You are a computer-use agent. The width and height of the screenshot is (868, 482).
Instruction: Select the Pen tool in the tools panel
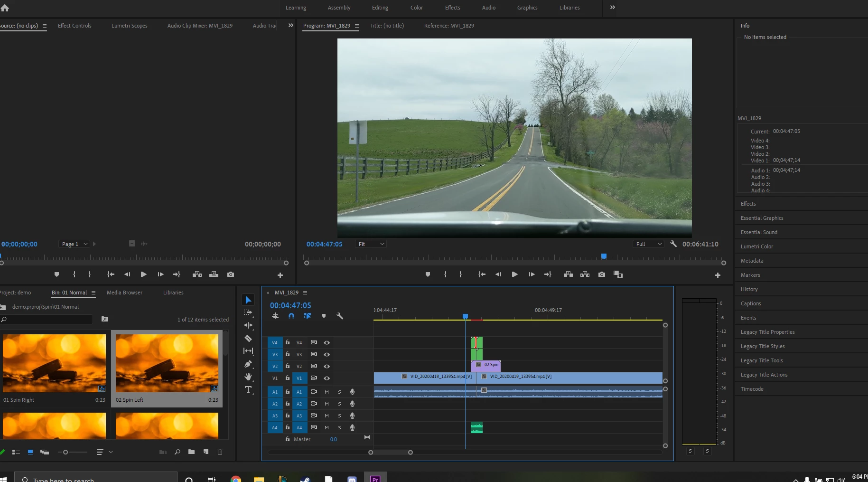[x=248, y=364]
